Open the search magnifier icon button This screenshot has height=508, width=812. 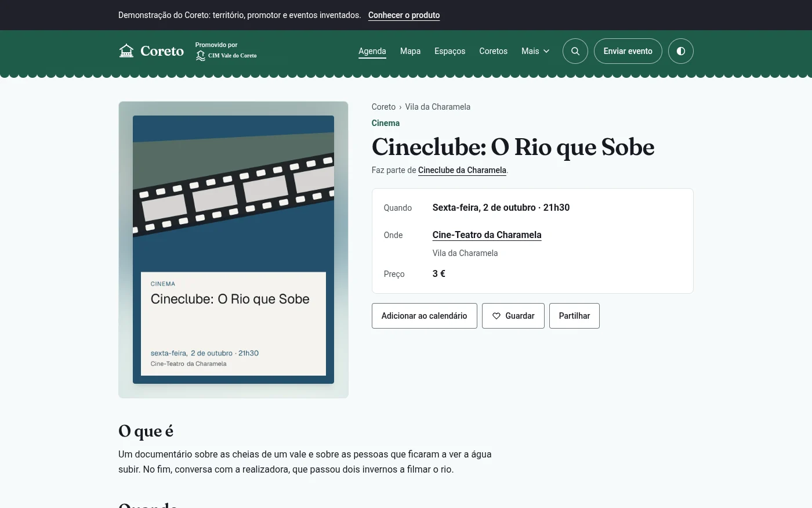(575, 51)
